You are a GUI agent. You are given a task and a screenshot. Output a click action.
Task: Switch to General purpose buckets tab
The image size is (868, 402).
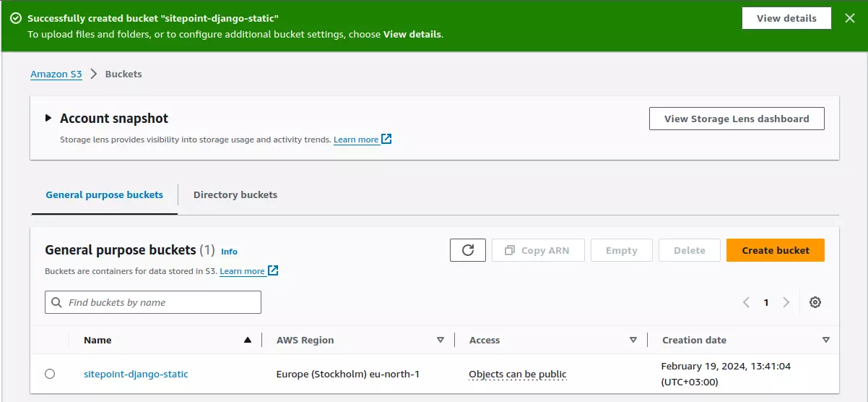(x=105, y=194)
